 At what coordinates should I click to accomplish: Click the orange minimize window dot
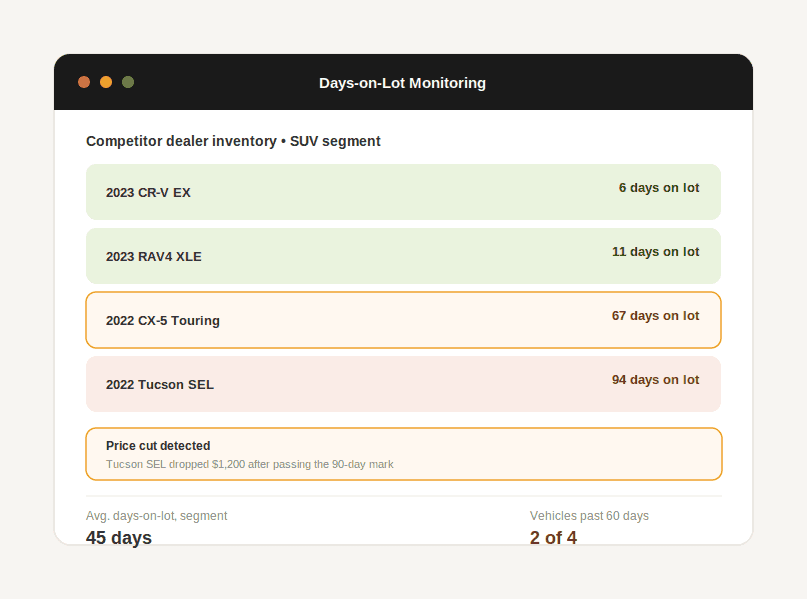pyautogui.click(x=106, y=82)
